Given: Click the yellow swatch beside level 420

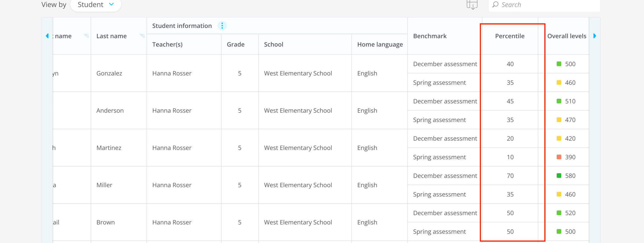Looking at the screenshot, I should (559, 138).
